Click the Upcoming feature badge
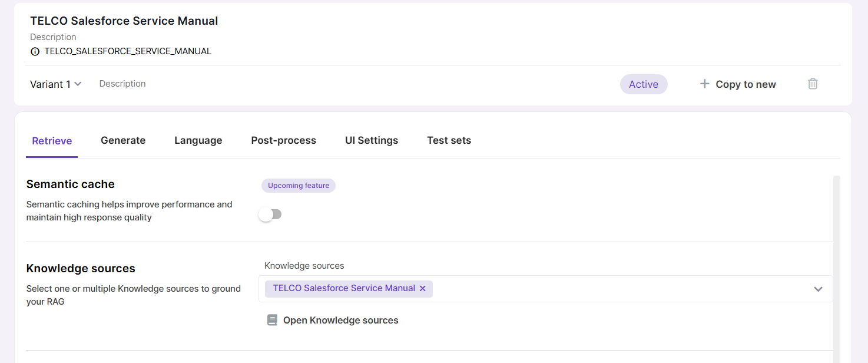This screenshot has width=868, height=363. point(299,186)
